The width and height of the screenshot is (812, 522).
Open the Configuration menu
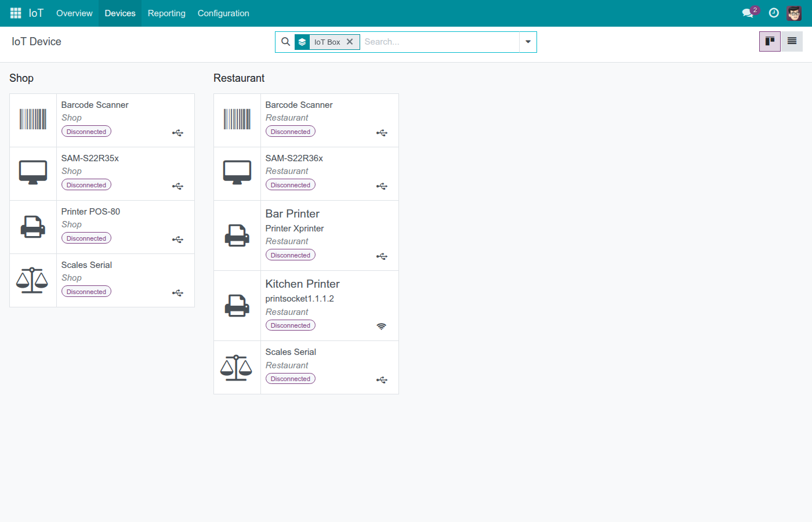pyautogui.click(x=223, y=13)
